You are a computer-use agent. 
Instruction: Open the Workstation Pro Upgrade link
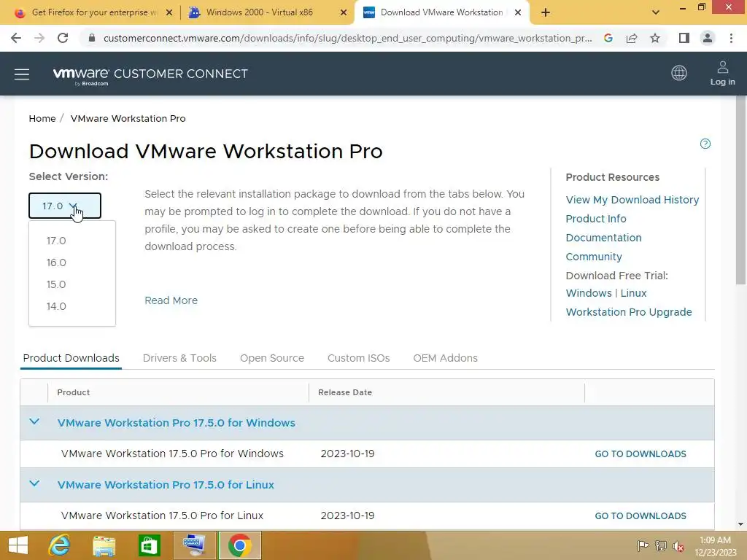click(629, 312)
